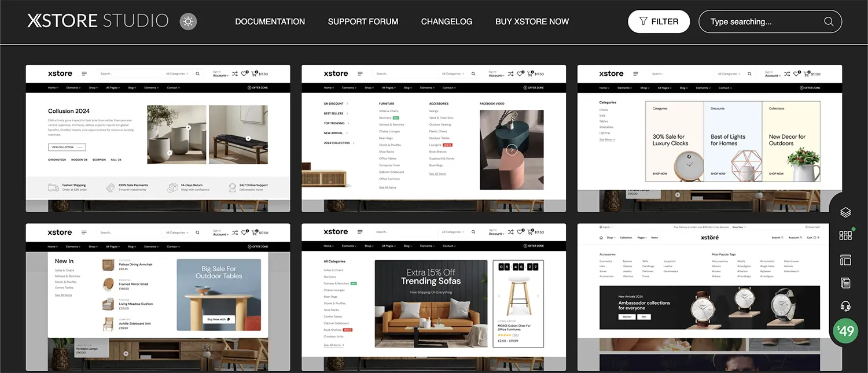This screenshot has height=373, width=868.
Task: Click the magnifier search icon
Action: coord(829,21)
